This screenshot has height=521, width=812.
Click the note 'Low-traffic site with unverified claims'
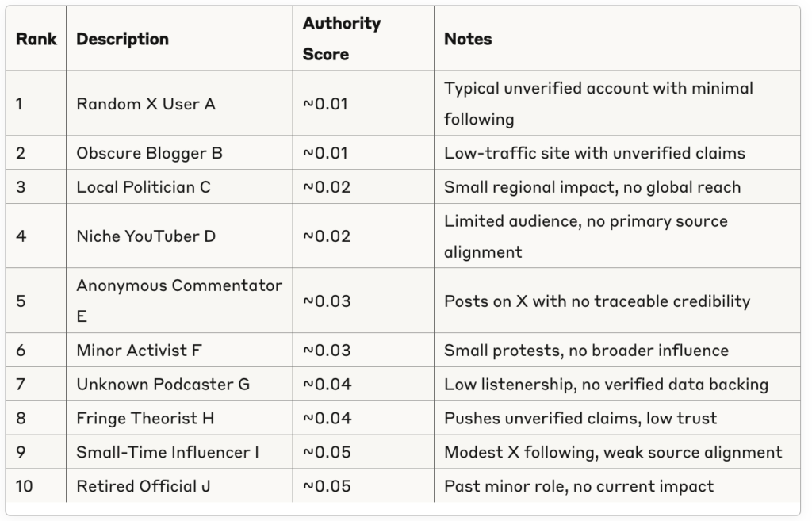[595, 153]
